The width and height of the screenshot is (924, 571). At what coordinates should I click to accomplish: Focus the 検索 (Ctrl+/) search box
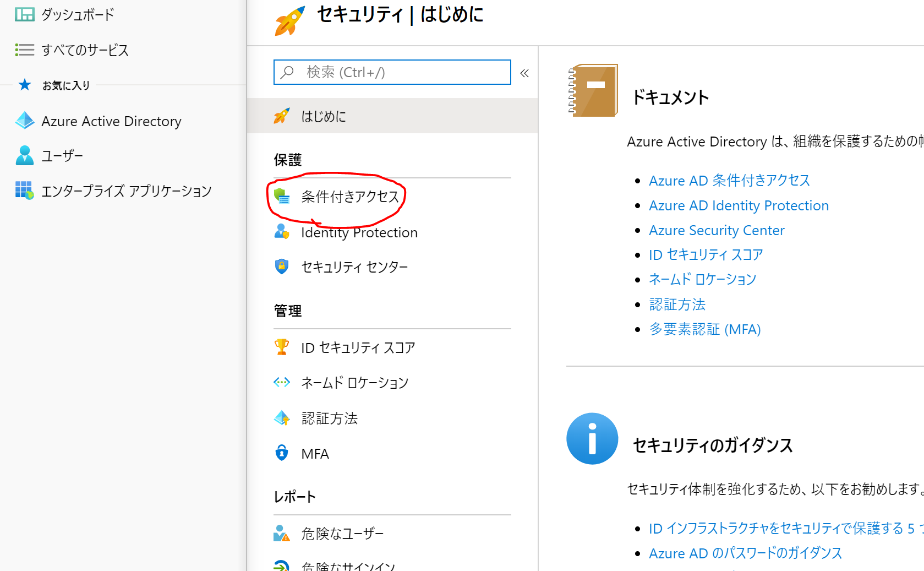point(392,72)
